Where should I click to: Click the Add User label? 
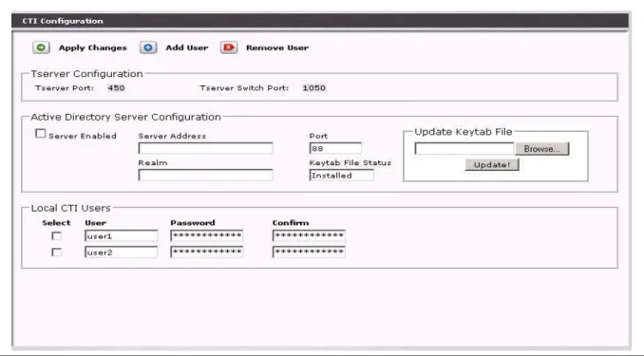click(x=187, y=47)
